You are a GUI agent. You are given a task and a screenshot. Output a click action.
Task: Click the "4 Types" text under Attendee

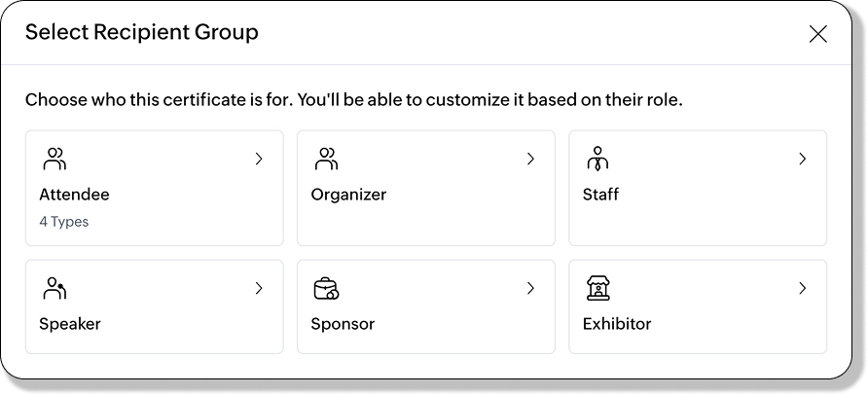(64, 222)
